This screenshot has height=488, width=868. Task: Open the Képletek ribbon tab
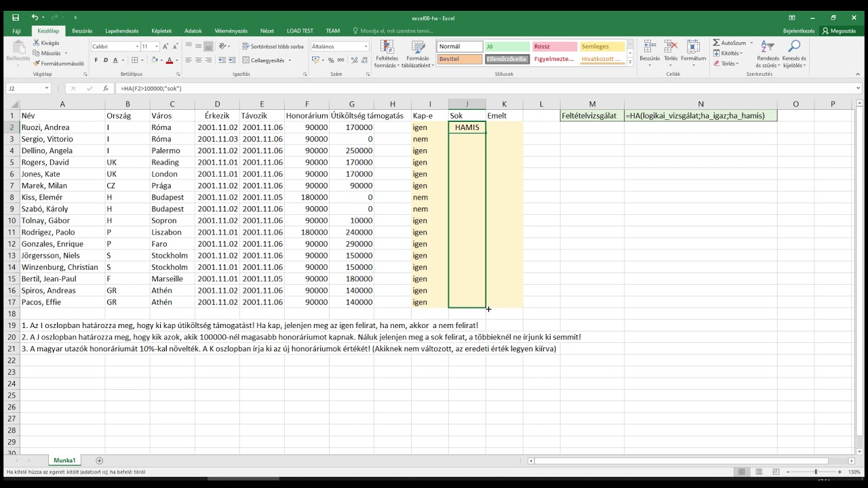(161, 30)
